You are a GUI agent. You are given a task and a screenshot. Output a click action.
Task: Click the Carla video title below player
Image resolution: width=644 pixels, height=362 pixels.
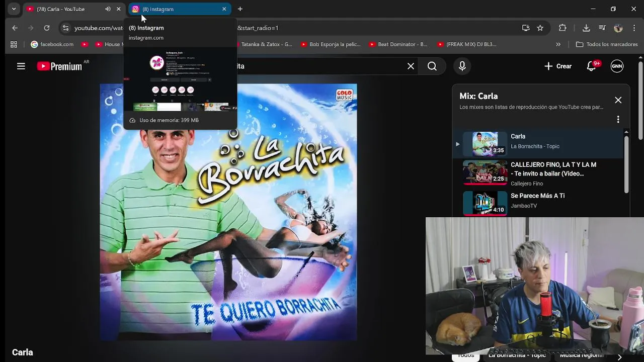click(x=23, y=352)
